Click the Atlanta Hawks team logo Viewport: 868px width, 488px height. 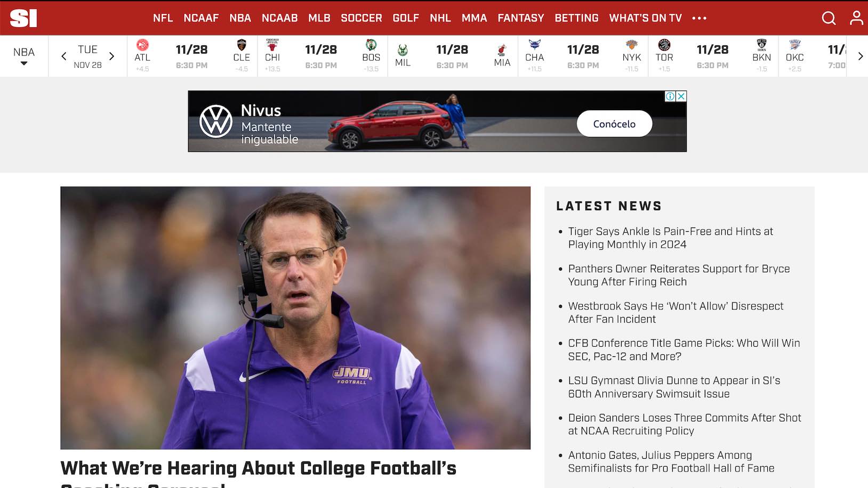[142, 45]
